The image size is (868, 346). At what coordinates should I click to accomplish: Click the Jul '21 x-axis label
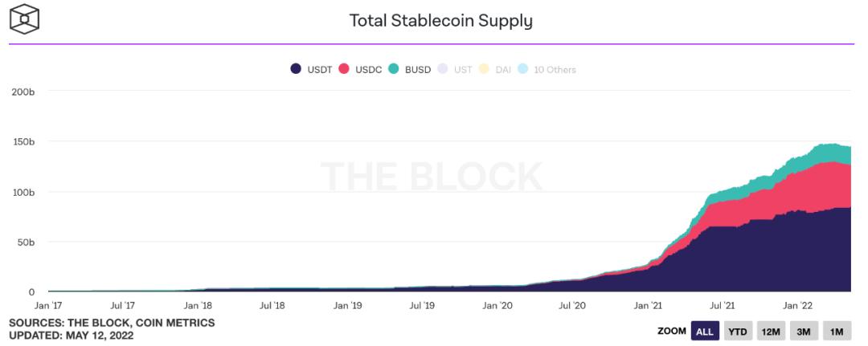click(723, 306)
